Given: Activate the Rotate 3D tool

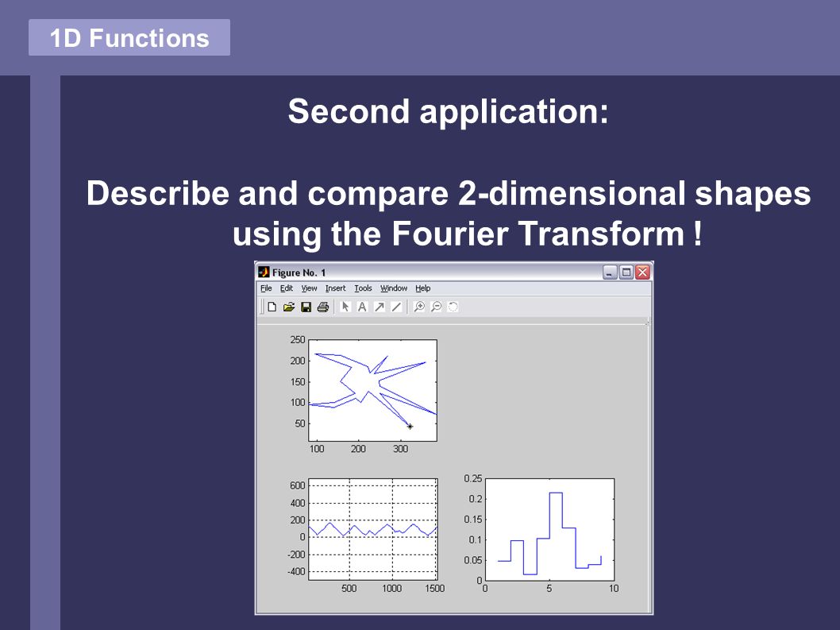Looking at the screenshot, I should pos(453,307).
